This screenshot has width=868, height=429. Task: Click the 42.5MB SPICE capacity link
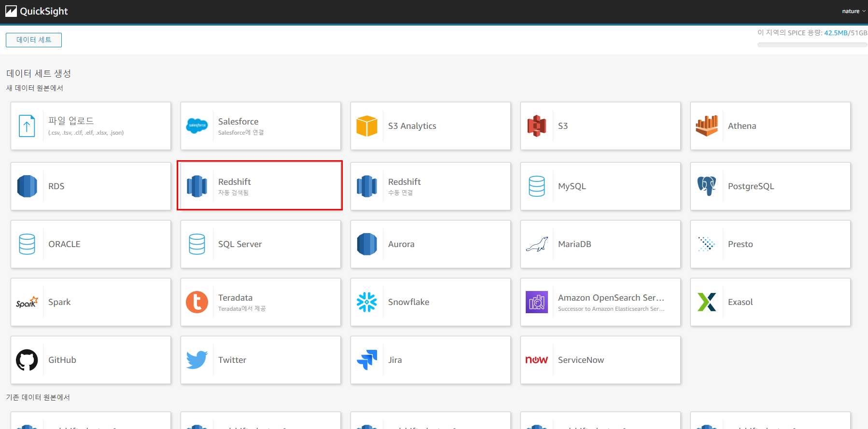836,33
